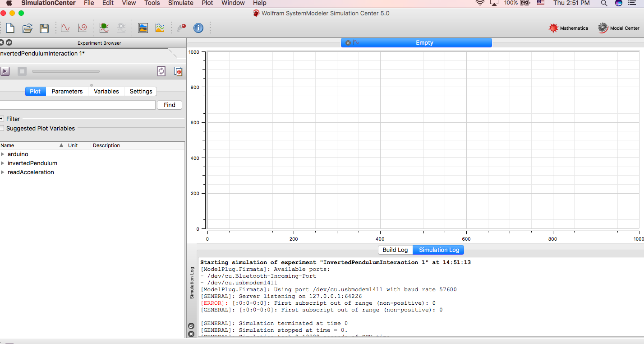
Task: Undock the Experiment Browser panel
Action: [9, 43]
